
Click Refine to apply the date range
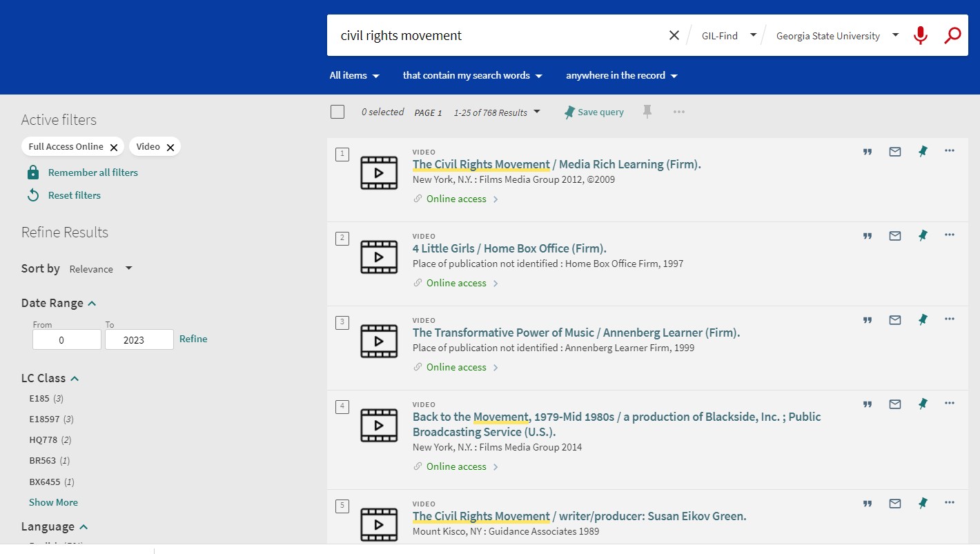(x=193, y=338)
